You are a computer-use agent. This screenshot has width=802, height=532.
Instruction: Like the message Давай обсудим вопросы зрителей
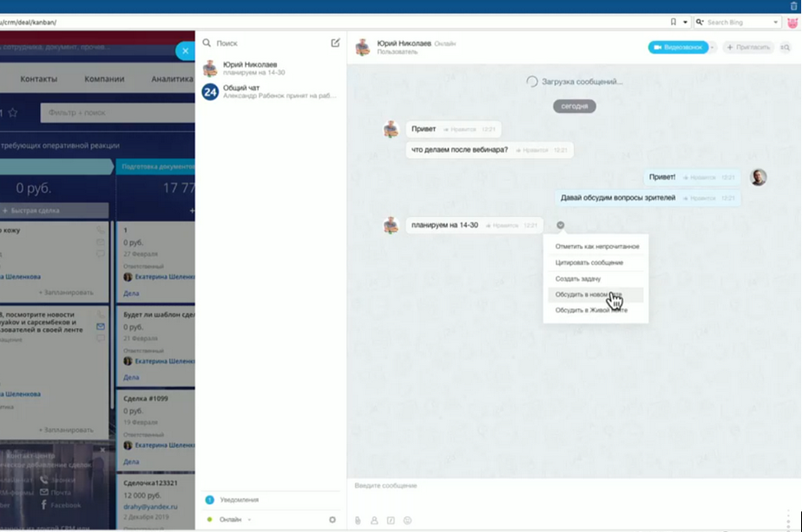pos(700,199)
